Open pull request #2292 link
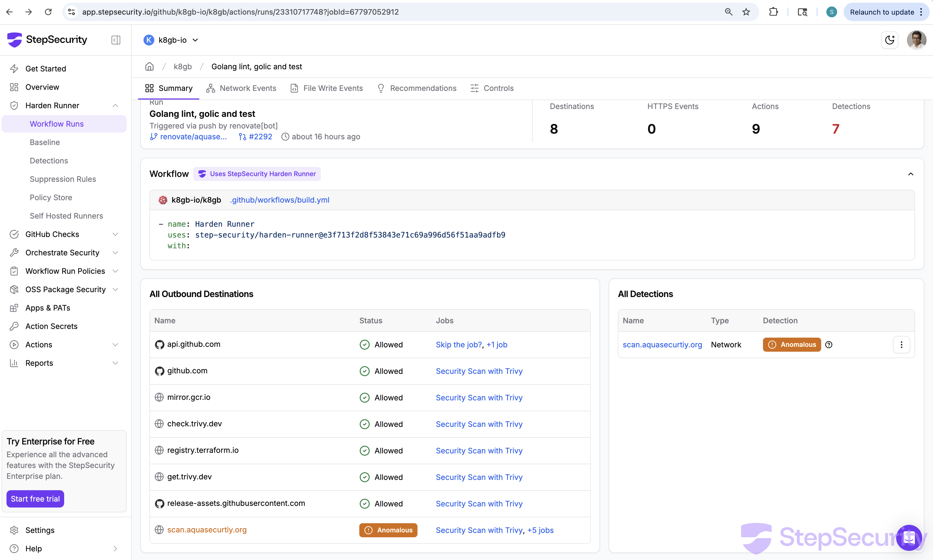This screenshot has width=933, height=560. coord(260,137)
